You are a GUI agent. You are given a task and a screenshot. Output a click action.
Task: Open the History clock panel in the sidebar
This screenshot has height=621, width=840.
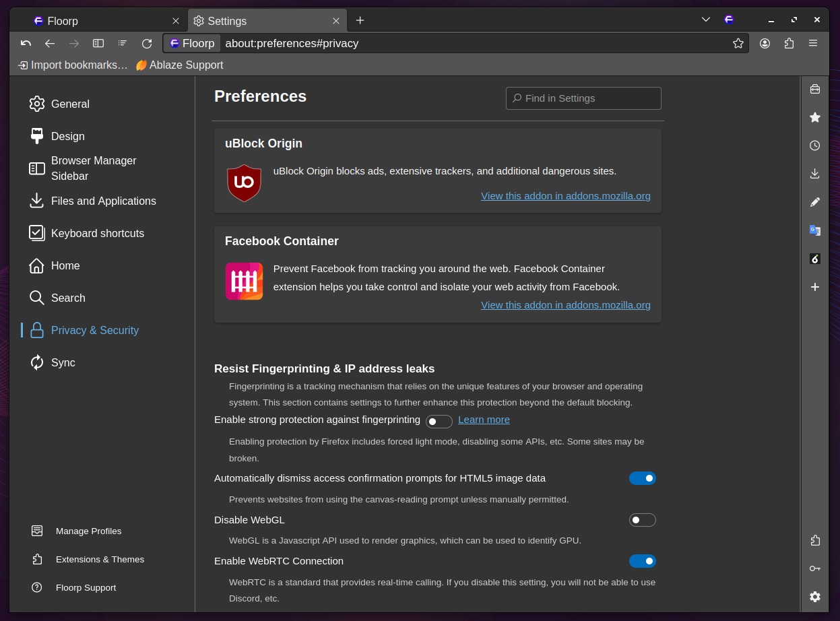coord(814,145)
